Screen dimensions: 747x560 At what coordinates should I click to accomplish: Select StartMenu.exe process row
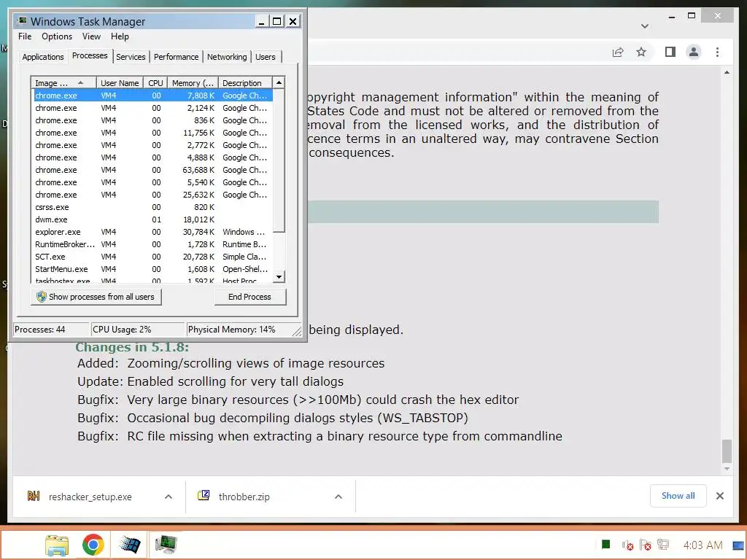click(152, 269)
